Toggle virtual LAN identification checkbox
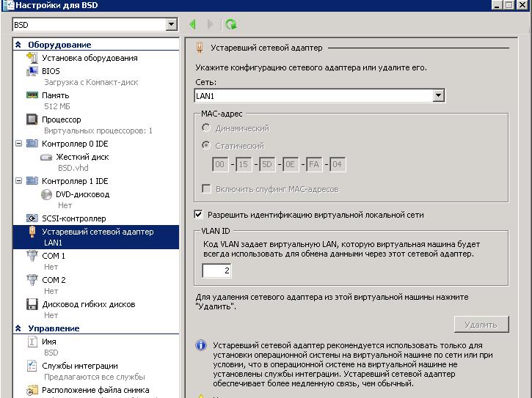This screenshot has width=532, height=398. click(x=198, y=215)
